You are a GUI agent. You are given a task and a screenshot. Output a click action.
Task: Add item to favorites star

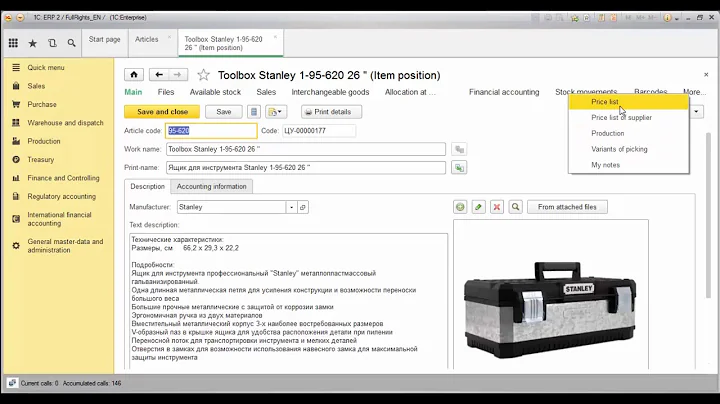click(x=203, y=75)
